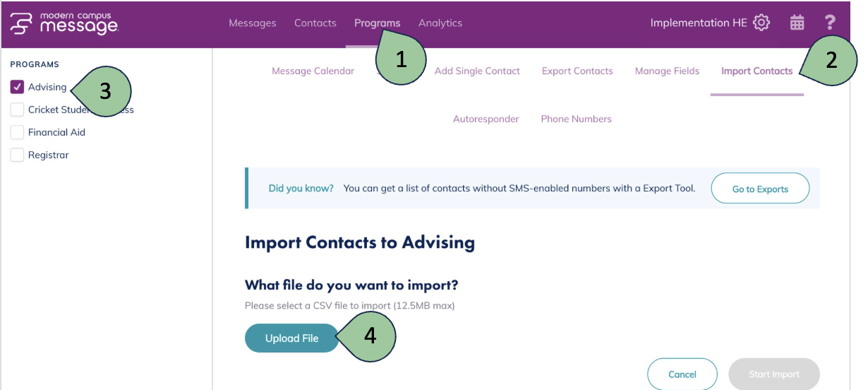The width and height of the screenshot is (868, 390).
Task: Check the Registrar program checkbox
Action: (18, 155)
